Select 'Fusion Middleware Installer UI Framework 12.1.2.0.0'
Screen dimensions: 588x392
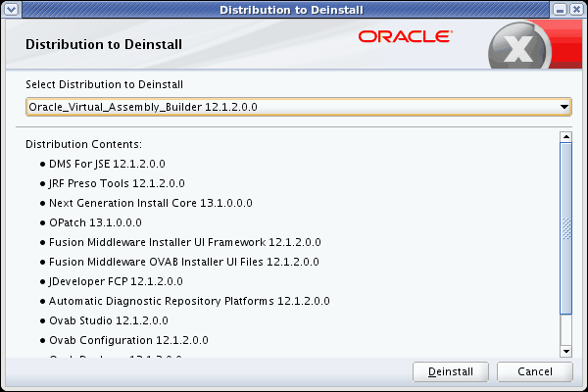pyautogui.click(x=185, y=242)
